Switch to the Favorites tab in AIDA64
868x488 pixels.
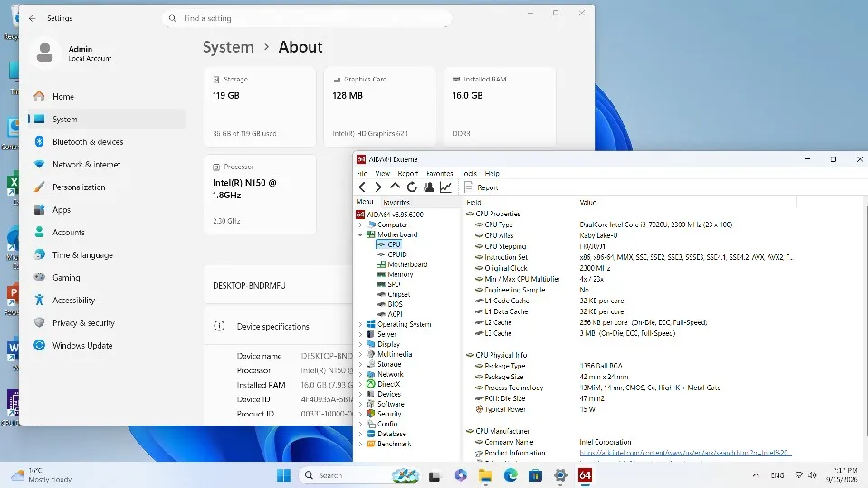click(x=396, y=202)
